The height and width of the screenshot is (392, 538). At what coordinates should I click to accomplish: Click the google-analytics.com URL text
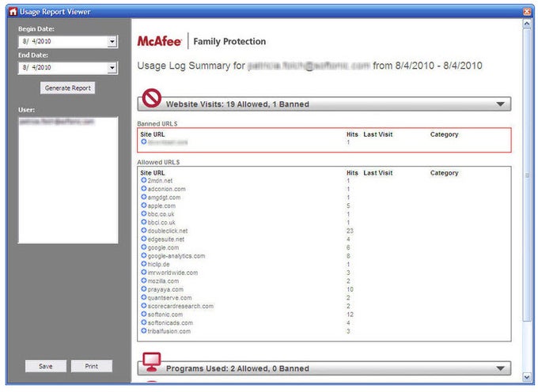tap(176, 256)
